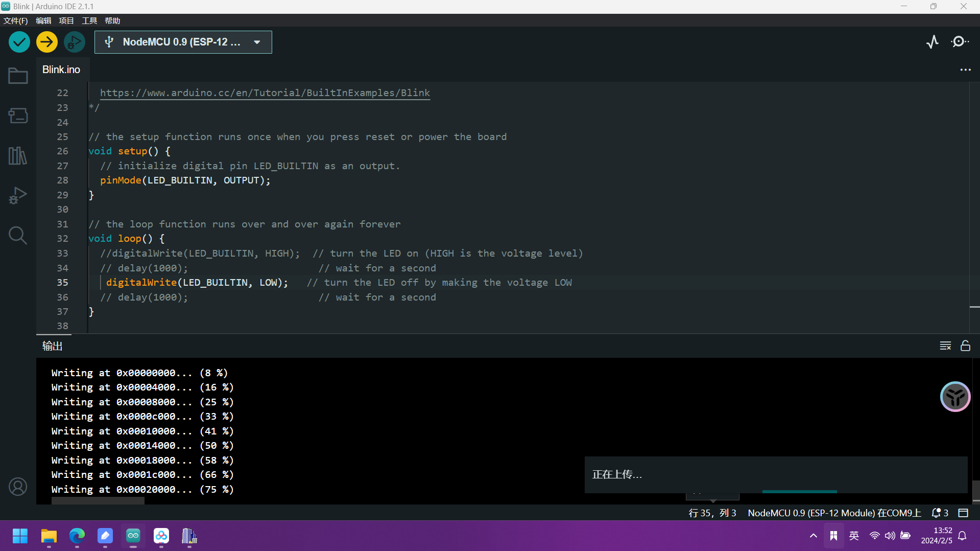Click the cursor position 行 35, 列 3
The height and width of the screenshot is (551, 980).
click(x=712, y=513)
